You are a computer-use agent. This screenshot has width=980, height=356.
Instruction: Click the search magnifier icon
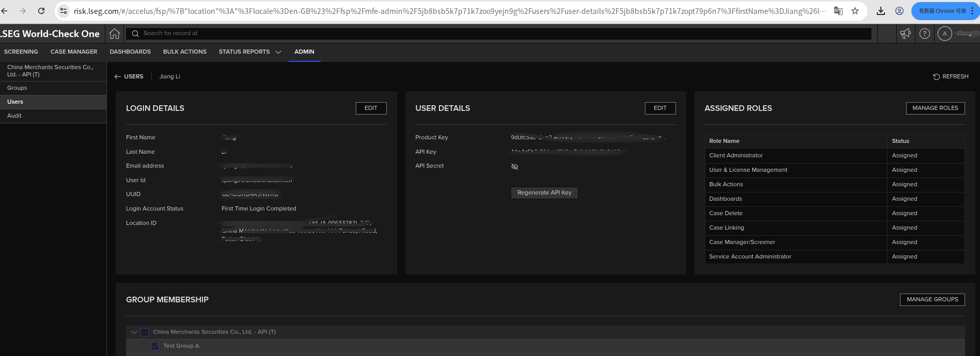tap(135, 34)
